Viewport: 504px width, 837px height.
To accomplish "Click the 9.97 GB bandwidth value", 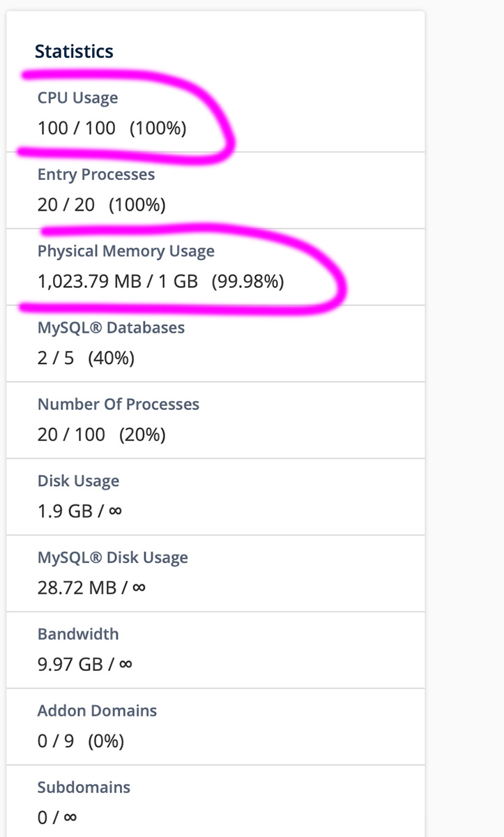I will pyautogui.click(x=85, y=665).
